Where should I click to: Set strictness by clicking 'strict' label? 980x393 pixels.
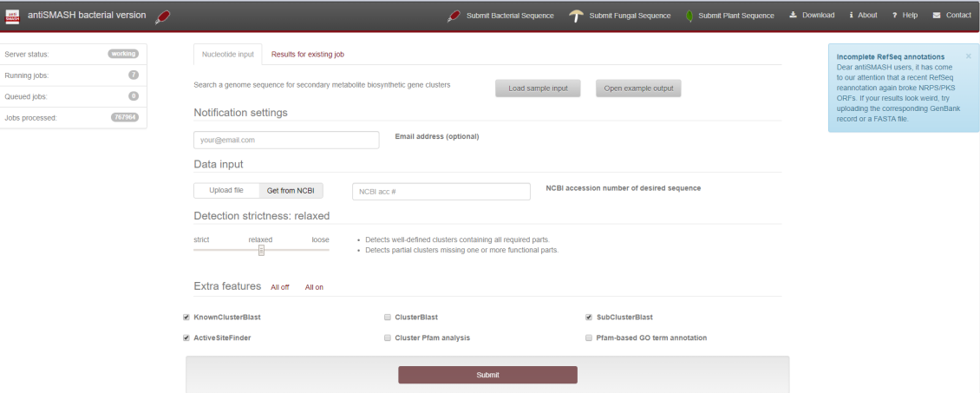click(201, 239)
